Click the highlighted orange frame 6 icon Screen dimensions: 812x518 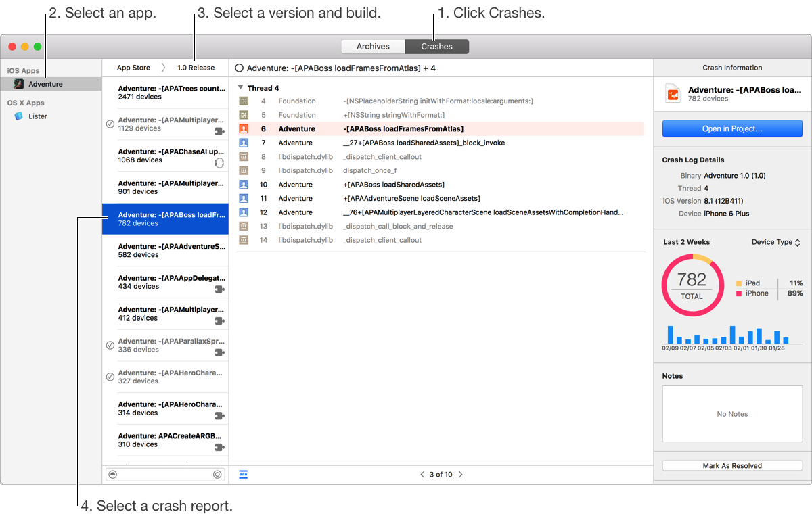[x=244, y=129]
